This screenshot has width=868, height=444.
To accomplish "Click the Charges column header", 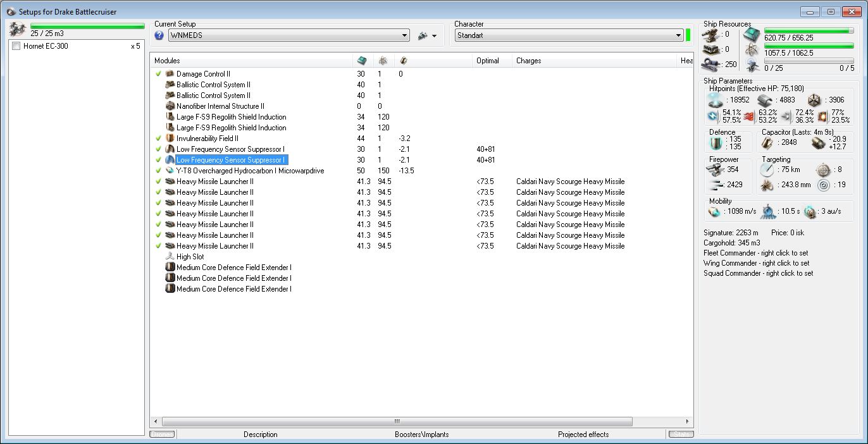I will click(x=595, y=61).
